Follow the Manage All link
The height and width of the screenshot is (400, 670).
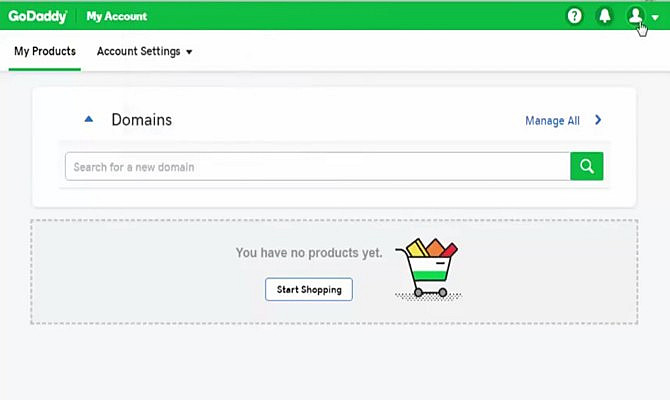(x=552, y=121)
